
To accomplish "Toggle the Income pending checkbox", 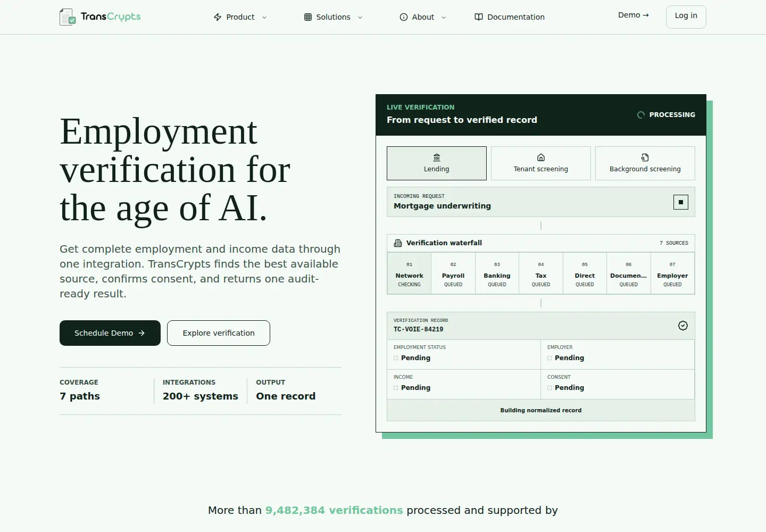I will [396, 388].
